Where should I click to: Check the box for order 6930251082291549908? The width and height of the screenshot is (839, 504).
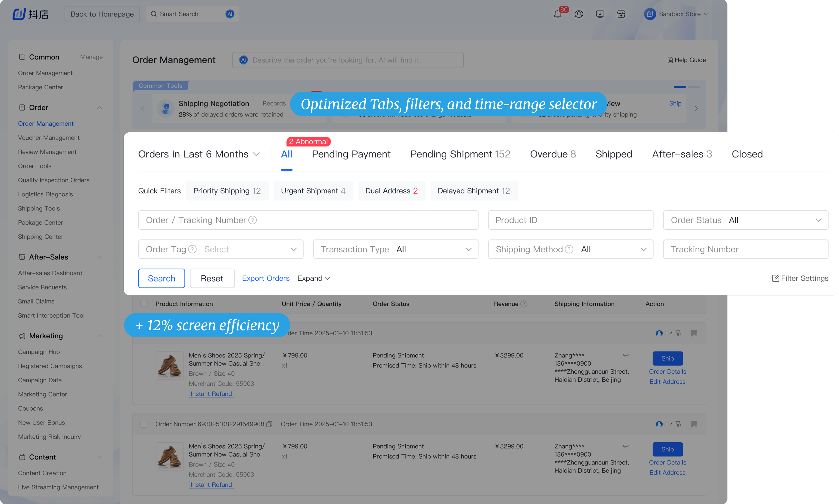[x=144, y=424]
